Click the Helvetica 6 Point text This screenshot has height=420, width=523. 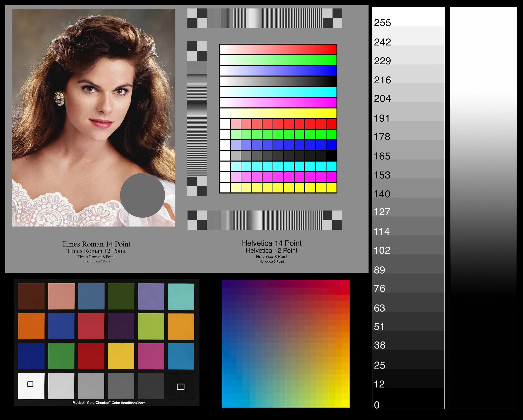272,261
